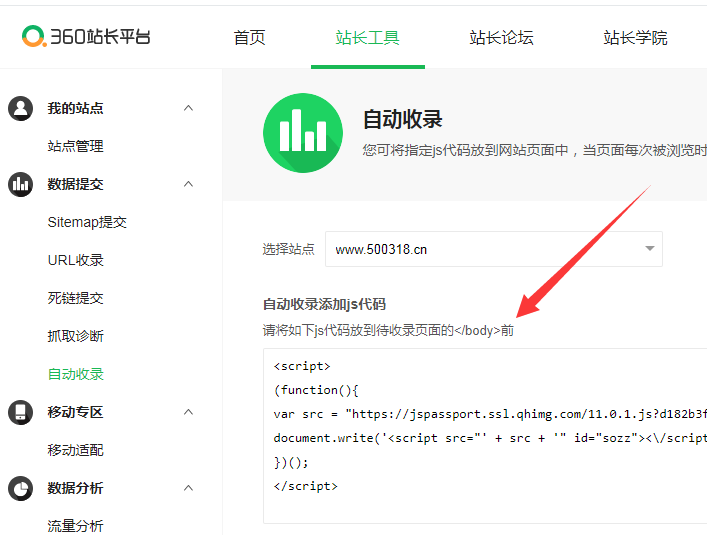Viewport: 707px width, 535px height.
Task: Click the 数据分析 pie chart icon
Action: (20, 488)
